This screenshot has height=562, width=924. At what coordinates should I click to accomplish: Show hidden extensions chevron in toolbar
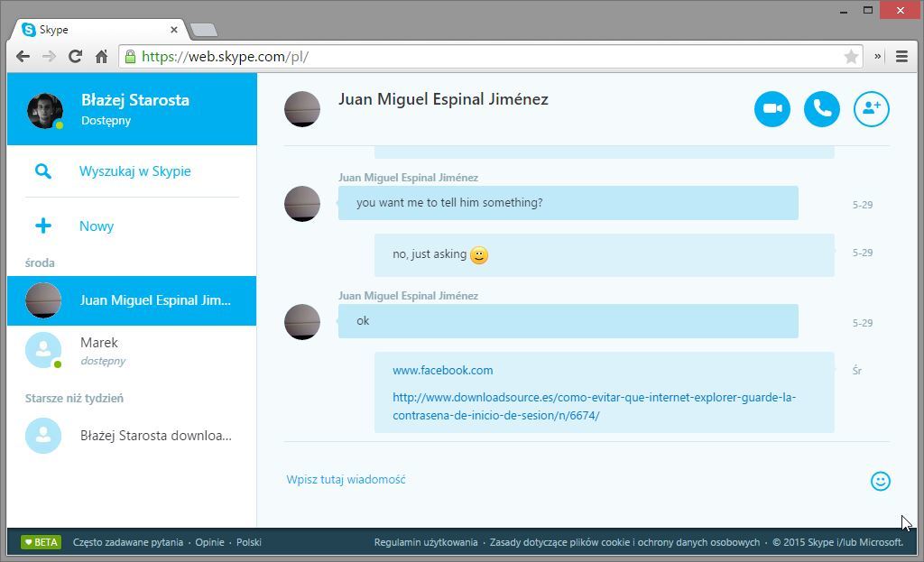tap(877, 57)
